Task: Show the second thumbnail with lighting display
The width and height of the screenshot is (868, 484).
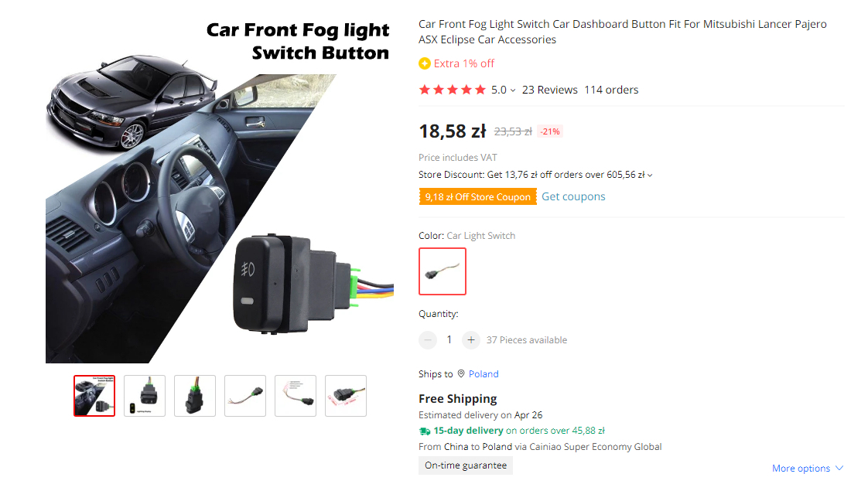Action: [x=145, y=396]
